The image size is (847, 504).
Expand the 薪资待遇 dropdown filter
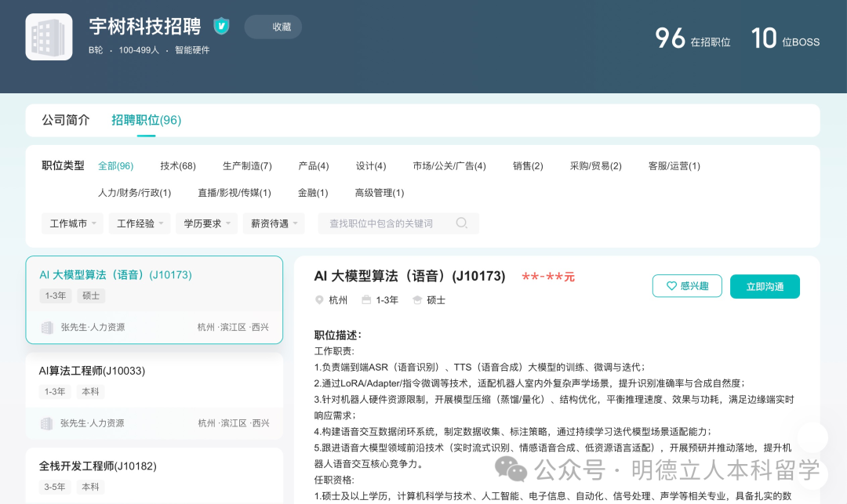tap(274, 223)
